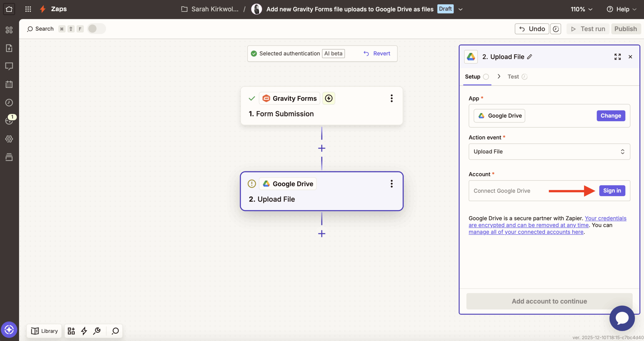644x341 pixels.
Task: Switch to the Test tab
Action: point(514,76)
